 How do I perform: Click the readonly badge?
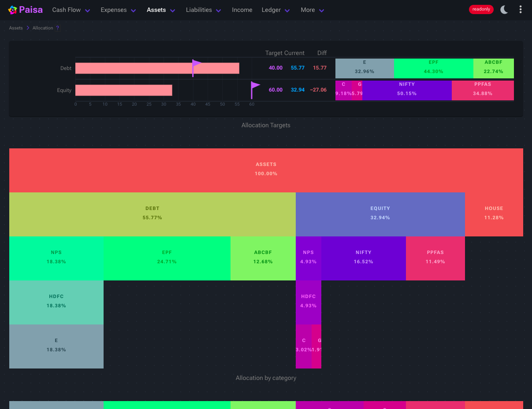(481, 9)
